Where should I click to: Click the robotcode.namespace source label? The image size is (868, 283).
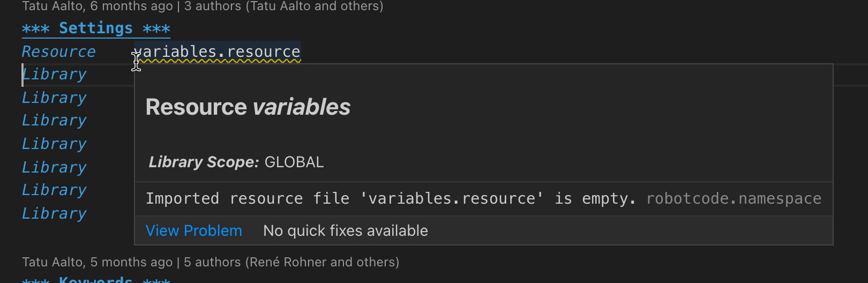click(x=734, y=198)
